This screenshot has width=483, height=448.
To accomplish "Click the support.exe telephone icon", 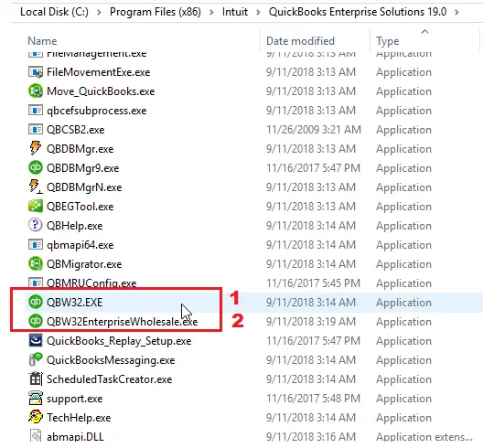I will 36,398.
